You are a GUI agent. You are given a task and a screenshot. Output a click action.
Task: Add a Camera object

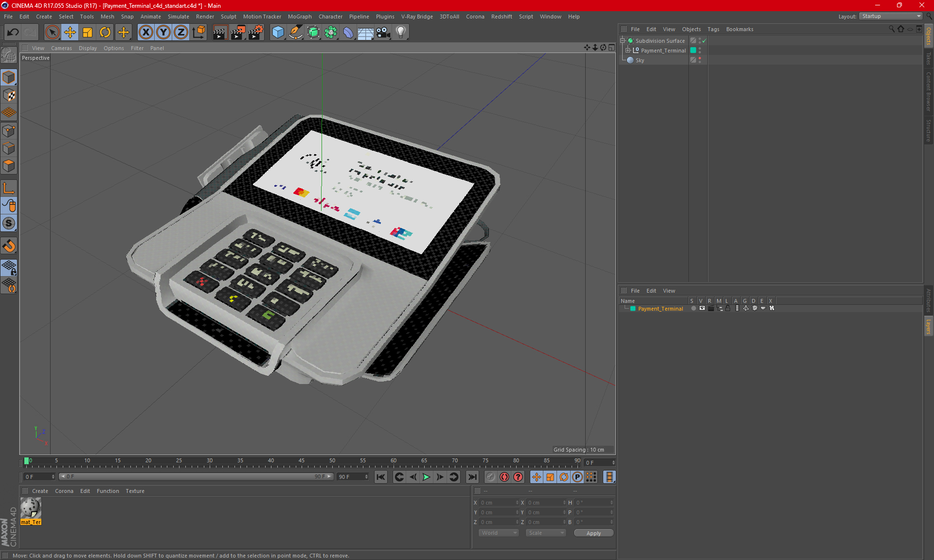point(383,32)
